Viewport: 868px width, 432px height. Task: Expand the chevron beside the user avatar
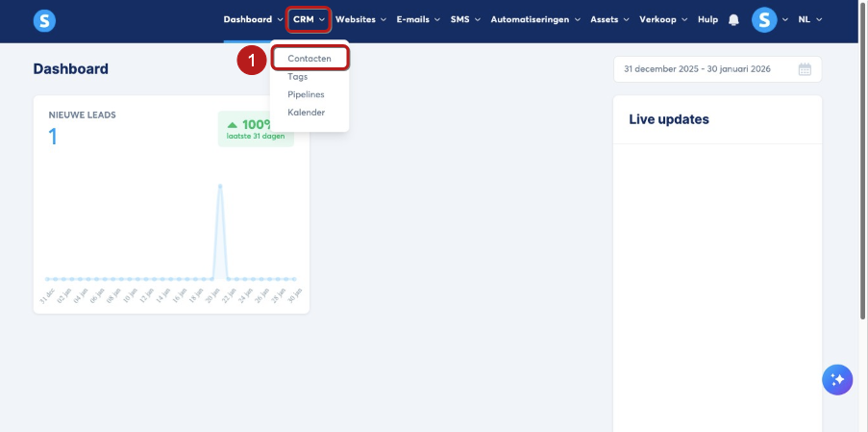(785, 20)
